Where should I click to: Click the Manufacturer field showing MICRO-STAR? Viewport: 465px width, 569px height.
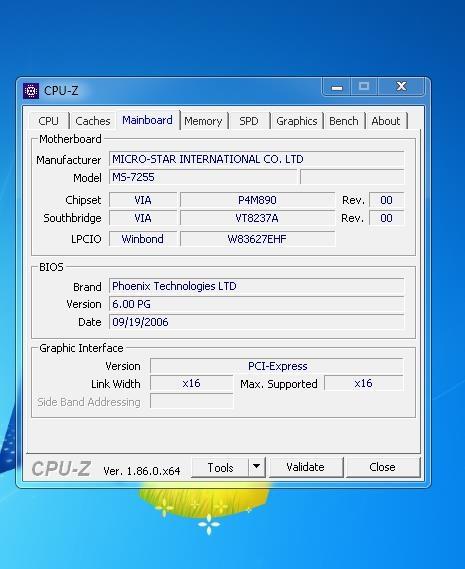tap(256, 159)
